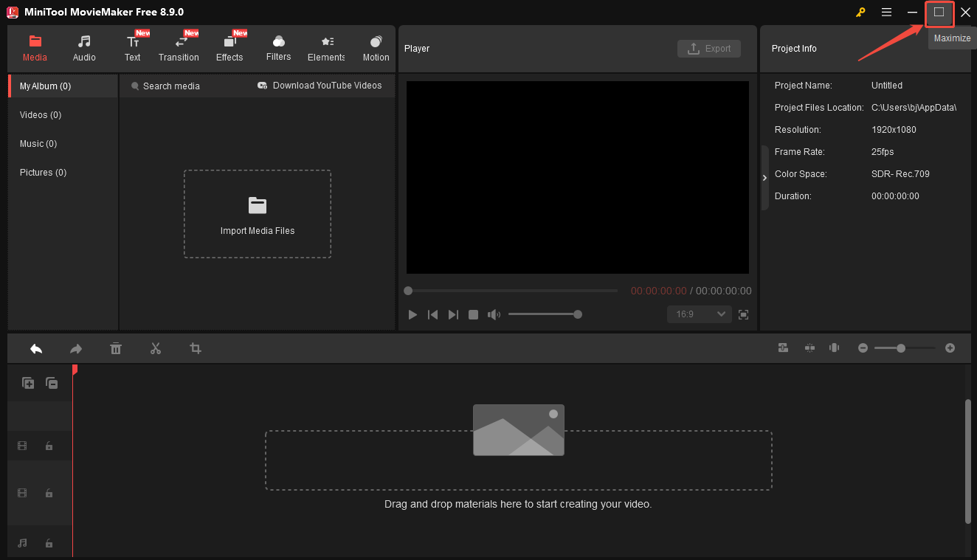
Task: Select the Filters tab
Action: pyautogui.click(x=279, y=49)
